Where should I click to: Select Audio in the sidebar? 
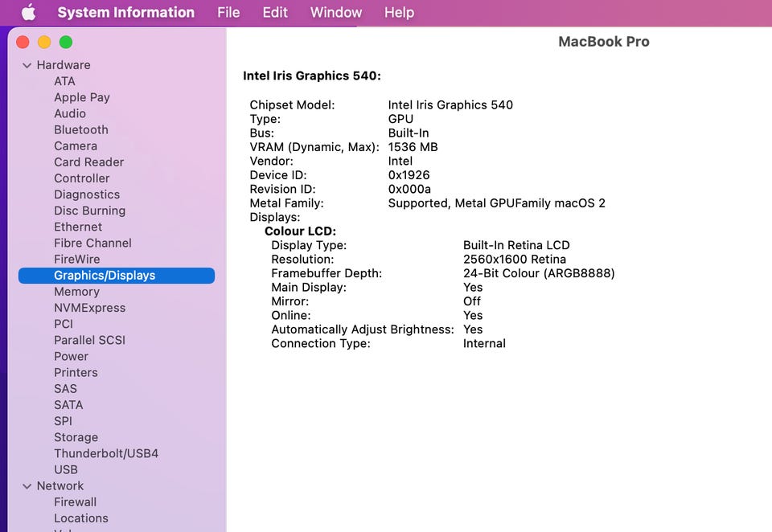pos(70,113)
